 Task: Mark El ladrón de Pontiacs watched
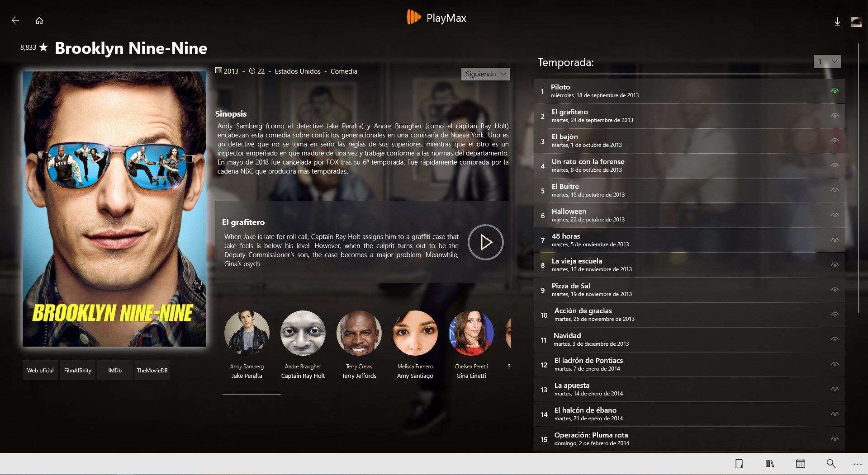coord(835,364)
